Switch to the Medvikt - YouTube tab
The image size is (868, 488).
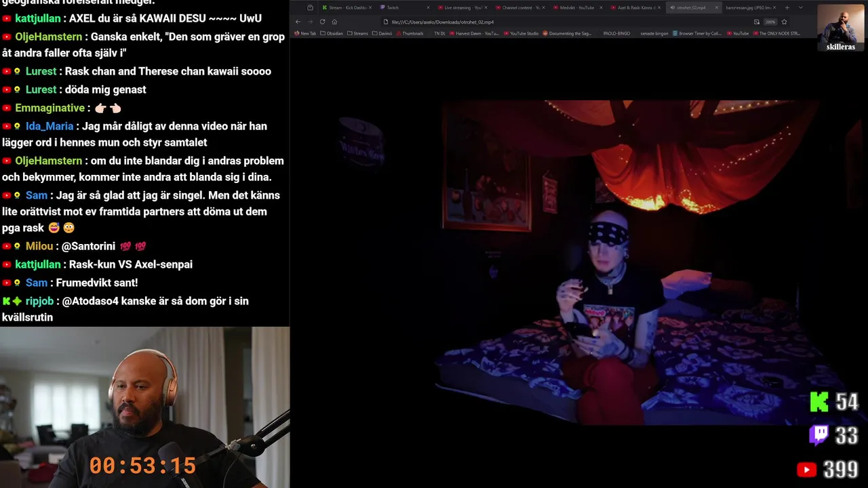(577, 7)
